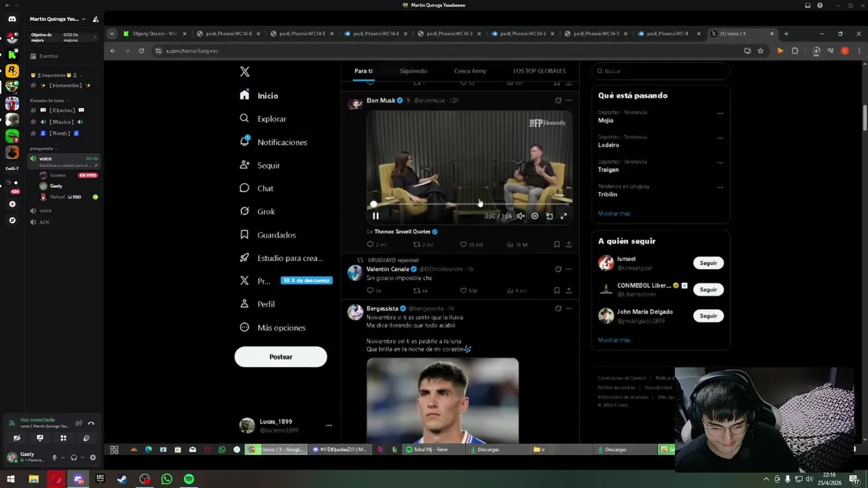Switch to Coscu Army tab
Image resolution: width=868 pixels, height=488 pixels.
point(470,71)
